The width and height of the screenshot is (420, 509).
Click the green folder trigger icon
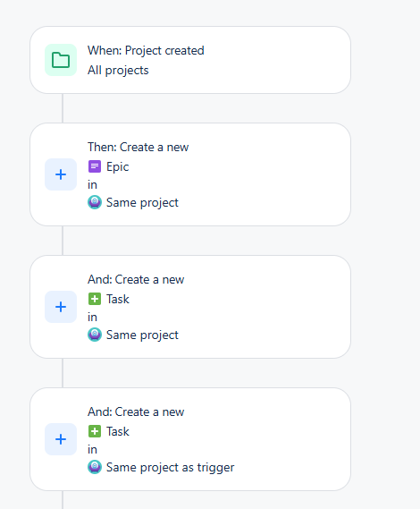pyautogui.click(x=61, y=60)
